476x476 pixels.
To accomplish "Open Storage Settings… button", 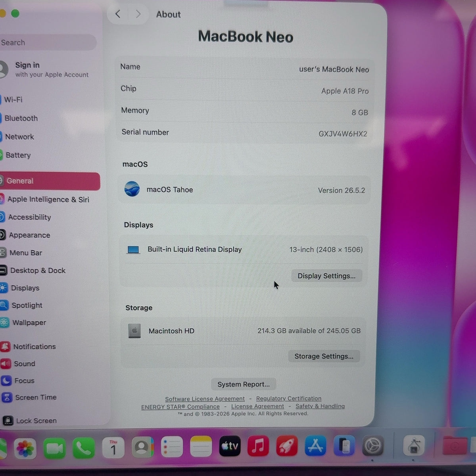I will (324, 356).
